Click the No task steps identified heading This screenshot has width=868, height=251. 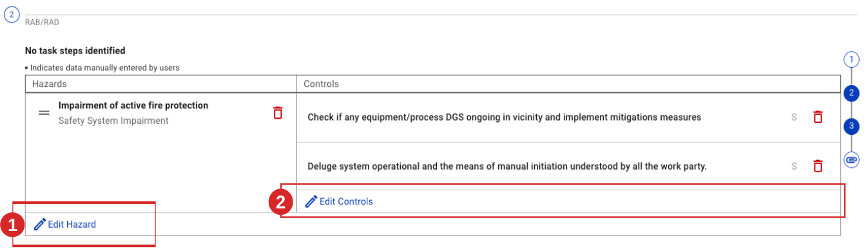click(x=75, y=50)
